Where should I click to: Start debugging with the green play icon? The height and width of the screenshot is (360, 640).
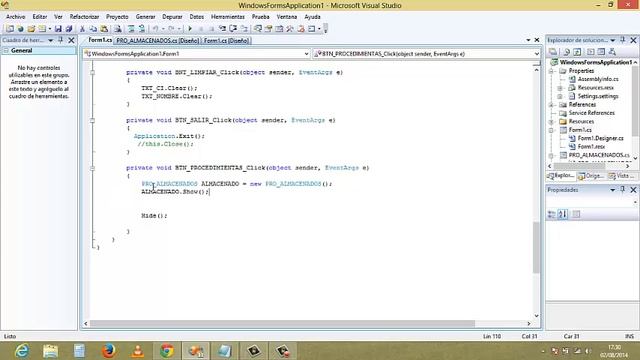[x=190, y=29]
